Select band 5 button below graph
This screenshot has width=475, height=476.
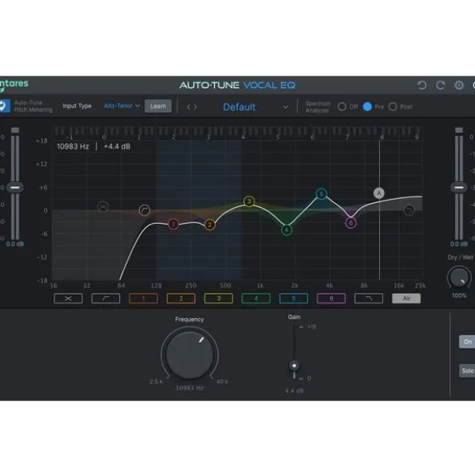294,299
